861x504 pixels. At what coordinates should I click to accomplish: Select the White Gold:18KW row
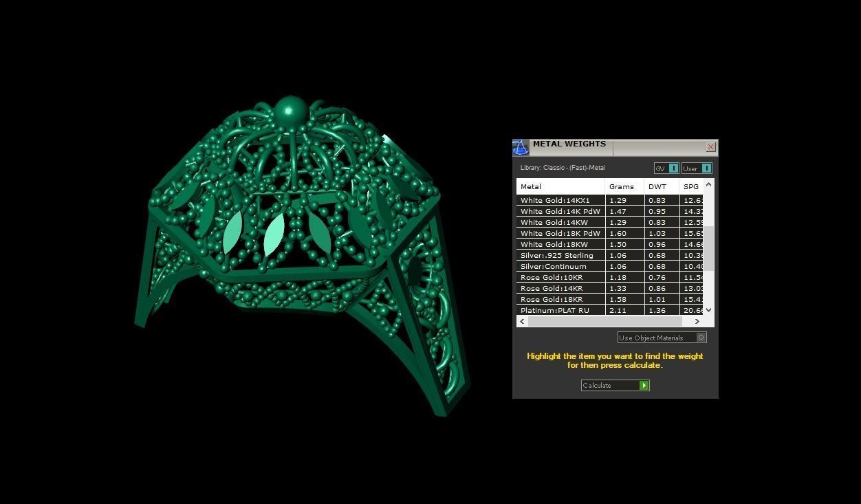[x=610, y=244]
